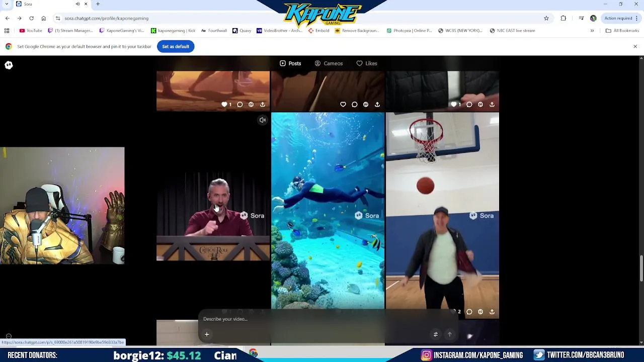The width and height of the screenshot is (644, 362).
Task: Select the address bar URL
Action: click(106, 18)
